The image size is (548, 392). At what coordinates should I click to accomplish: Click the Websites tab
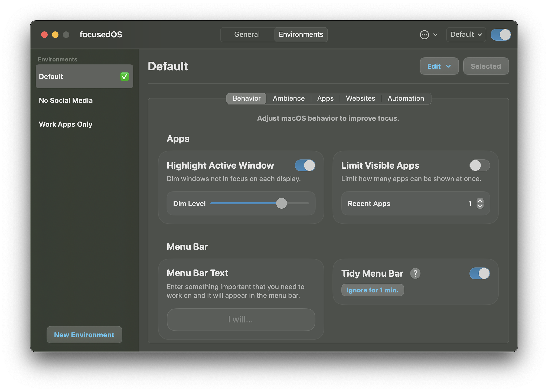361,98
